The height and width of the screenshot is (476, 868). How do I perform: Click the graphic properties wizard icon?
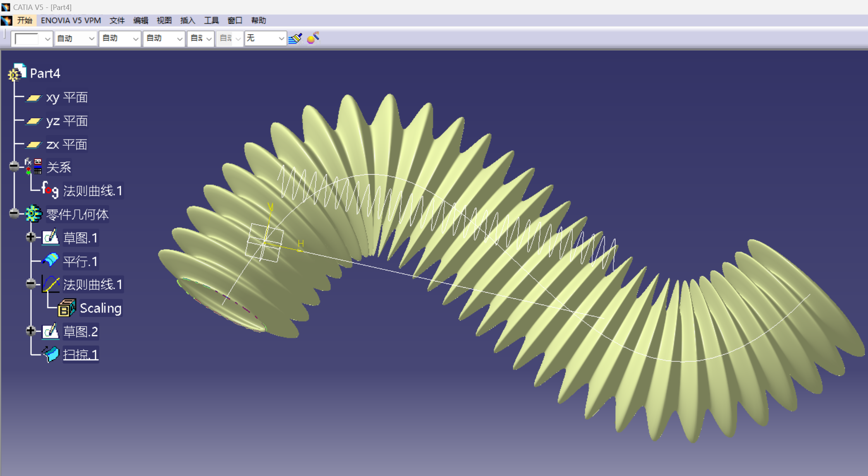313,38
